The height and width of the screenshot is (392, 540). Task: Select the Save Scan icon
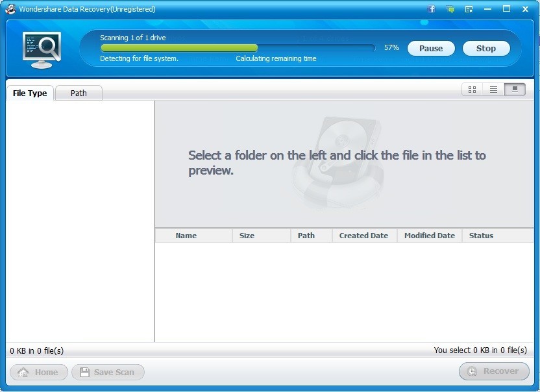click(84, 372)
